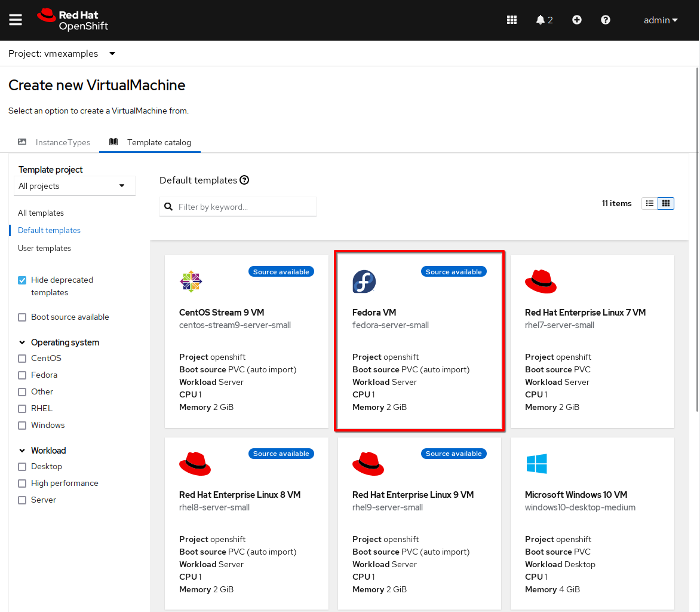The image size is (700, 612).
Task: Click the InstanceTypes tab icon
Action: tap(22, 142)
